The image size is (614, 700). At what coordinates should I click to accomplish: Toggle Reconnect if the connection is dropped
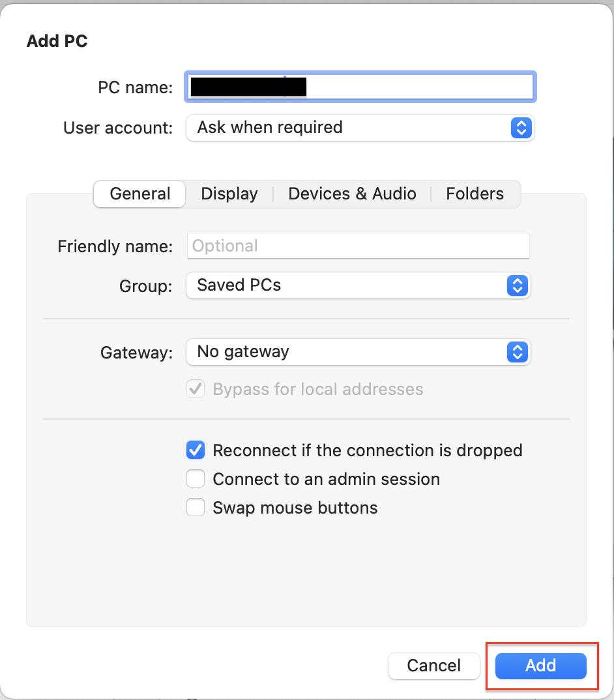click(196, 450)
